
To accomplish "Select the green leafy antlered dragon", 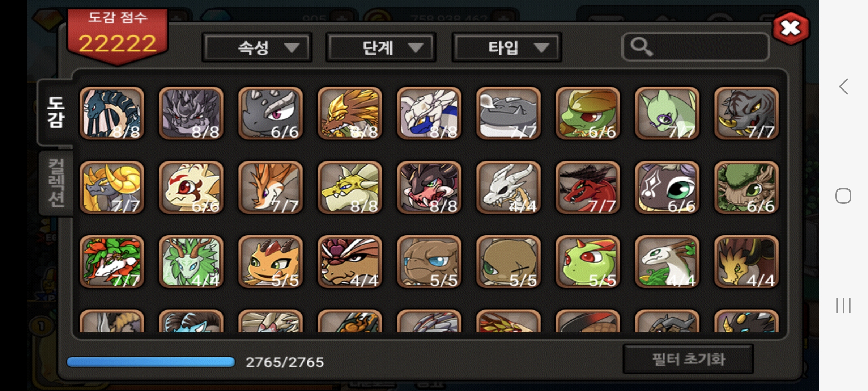I will pos(191,262).
